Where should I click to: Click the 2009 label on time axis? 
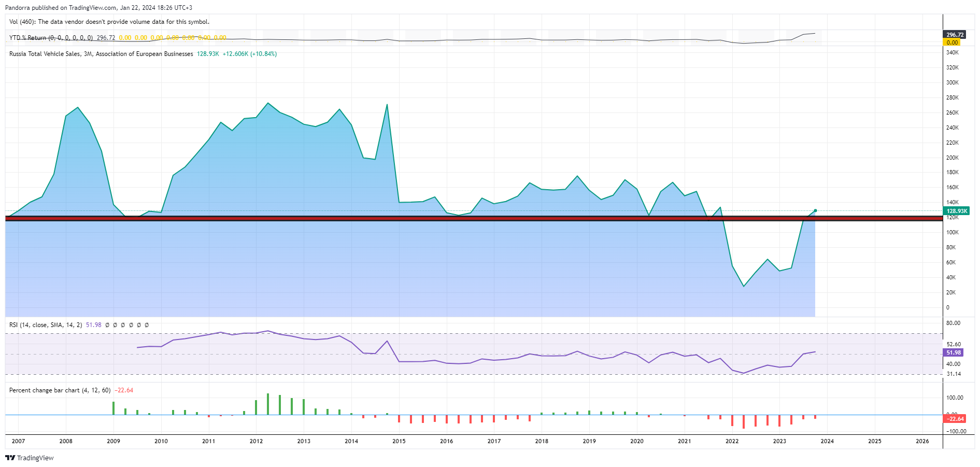[x=113, y=441]
